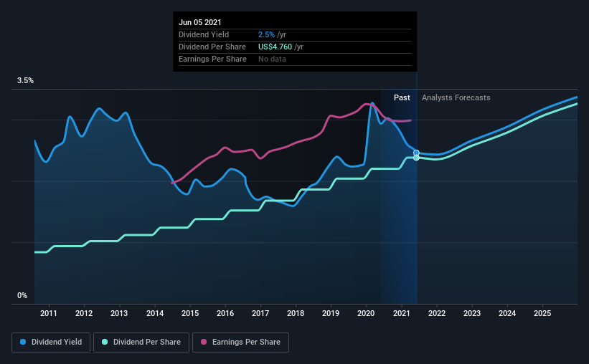This screenshot has height=364, width=589.
Task: Click the No data value in tooltip
Action: click(x=272, y=59)
